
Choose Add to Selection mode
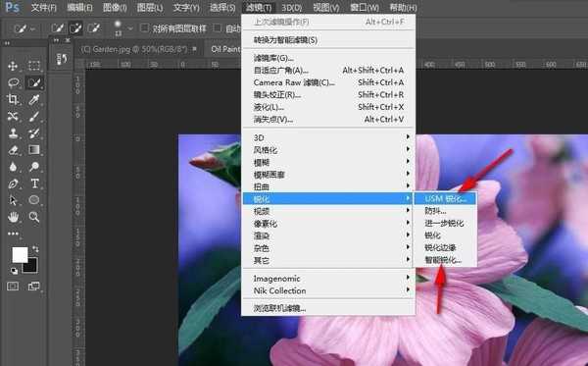tap(75, 28)
